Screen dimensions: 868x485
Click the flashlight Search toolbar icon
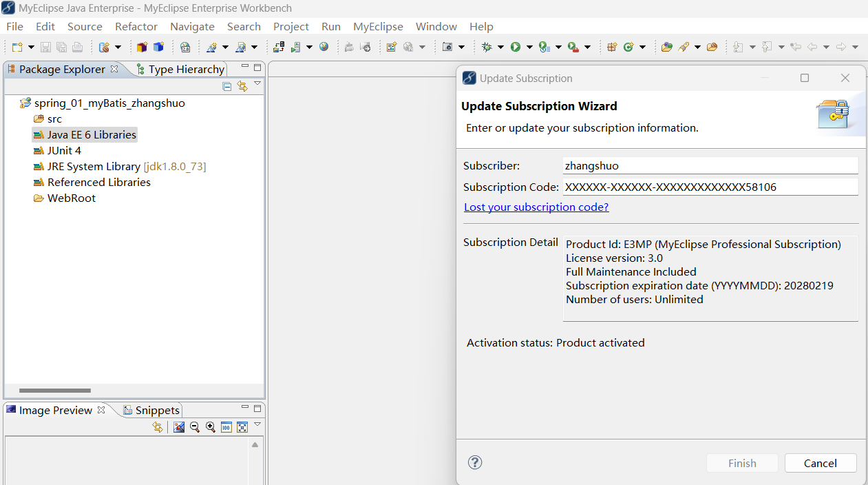(x=684, y=47)
